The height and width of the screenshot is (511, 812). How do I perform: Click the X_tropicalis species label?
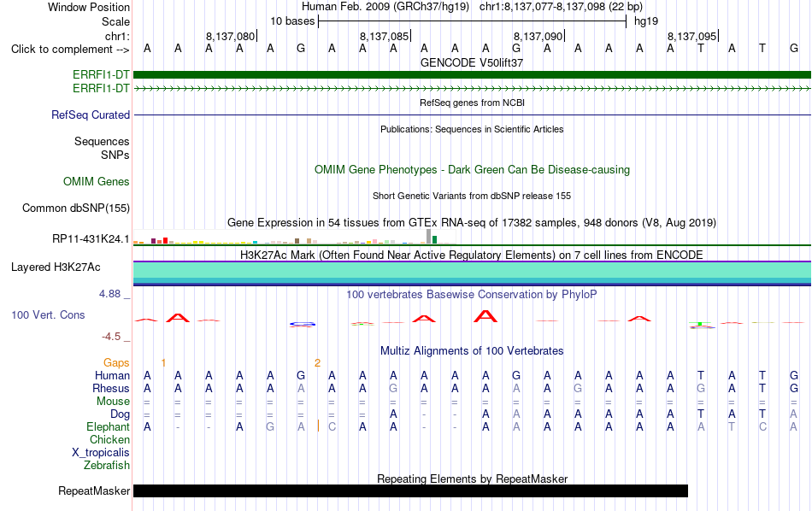point(101,453)
